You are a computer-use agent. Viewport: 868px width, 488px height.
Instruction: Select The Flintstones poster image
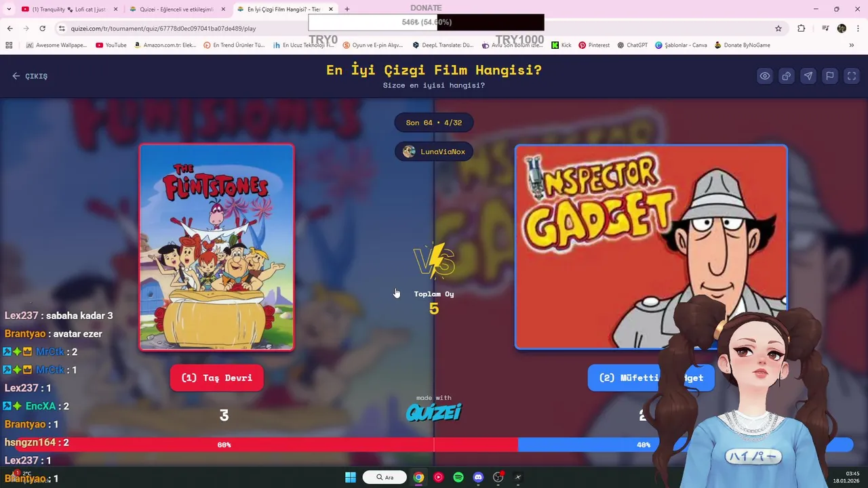click(217, 247)
